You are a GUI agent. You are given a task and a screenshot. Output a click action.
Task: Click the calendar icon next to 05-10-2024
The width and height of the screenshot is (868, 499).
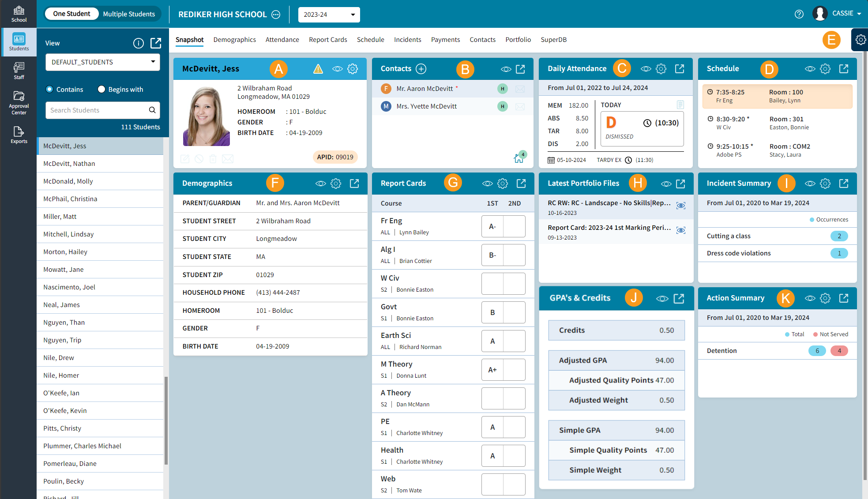[551, 160]
